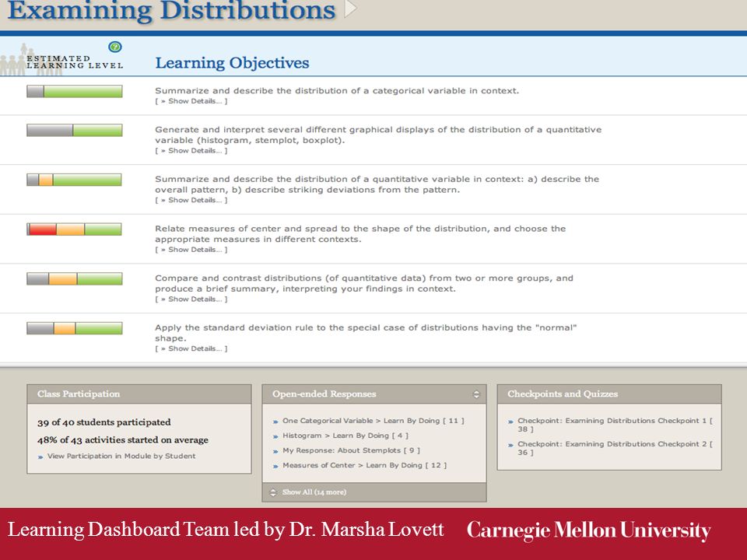Viewport: 747px width, 560px height.
Task: Click bullet arrow before Histogram Learn By Doing
Action: (x=275, y=436)
